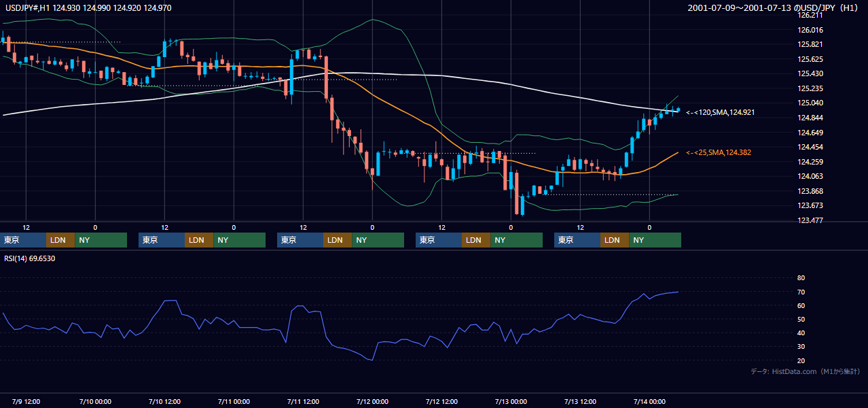868x408 pixels.
Task: Click the 7/12 00:00 time label
Action: 372,401
